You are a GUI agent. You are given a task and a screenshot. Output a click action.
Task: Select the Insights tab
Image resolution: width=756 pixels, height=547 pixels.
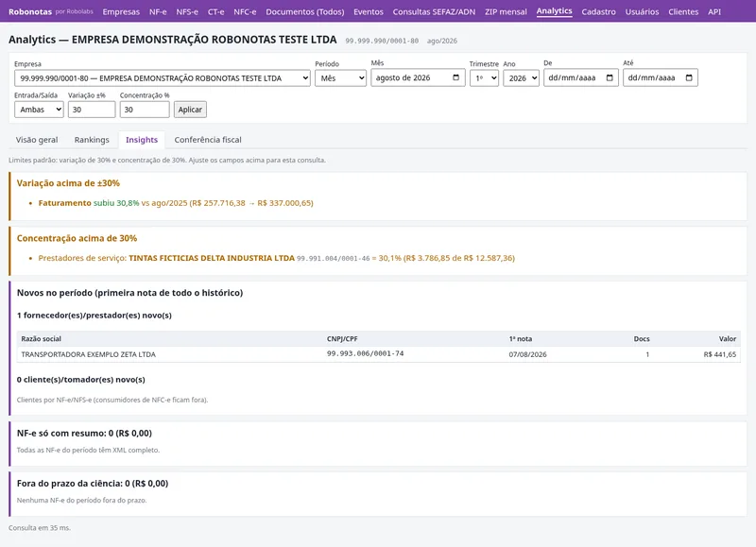point(142,140)
